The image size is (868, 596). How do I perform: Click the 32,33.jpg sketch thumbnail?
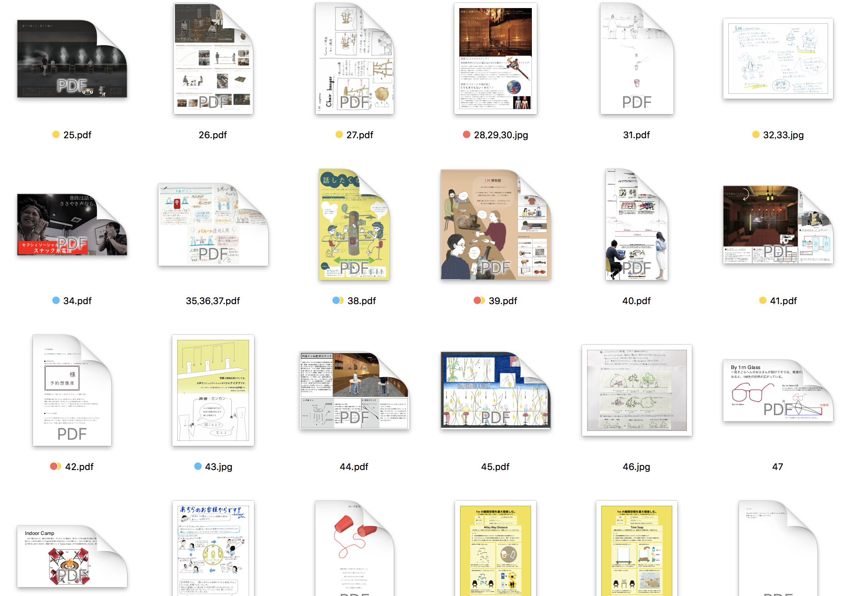pyautogui.click(x=778, y=58)
